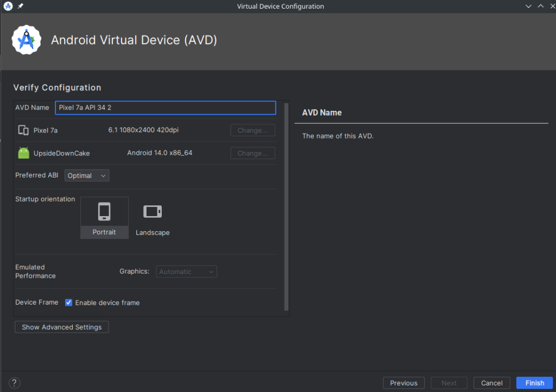
Task: Cancel the virtual device configuration
Action: 491,383
